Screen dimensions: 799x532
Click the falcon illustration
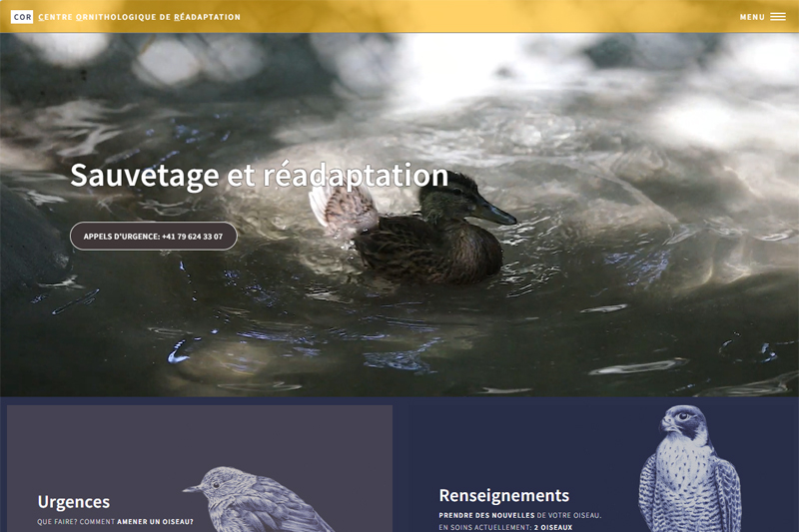coord(689,468)
